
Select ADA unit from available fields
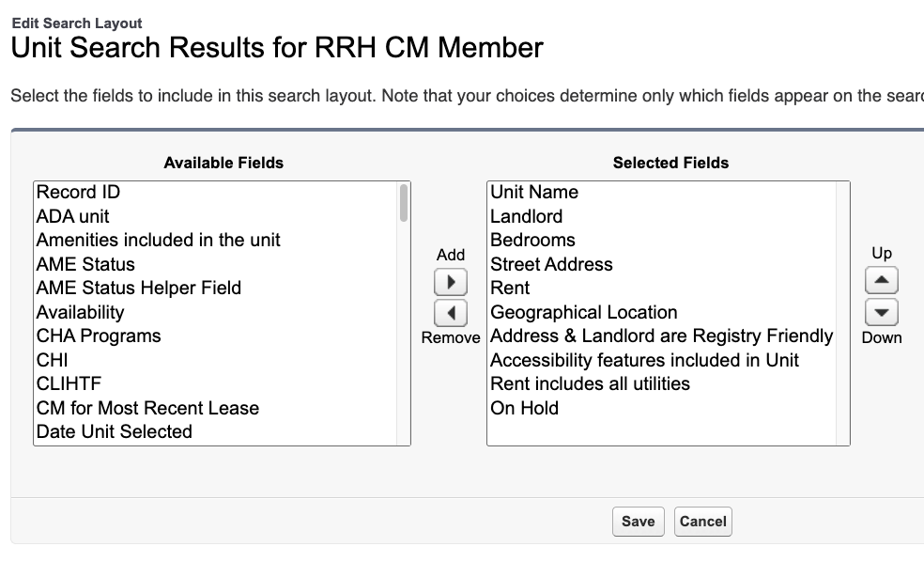click(73, 216)
